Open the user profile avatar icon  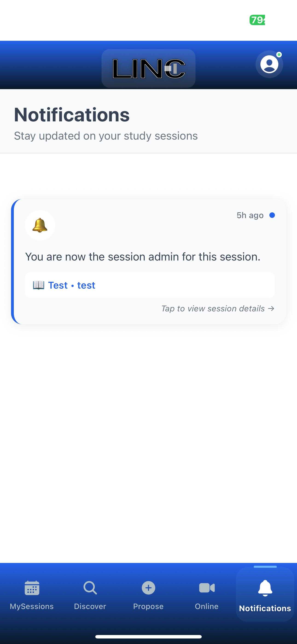269,64
